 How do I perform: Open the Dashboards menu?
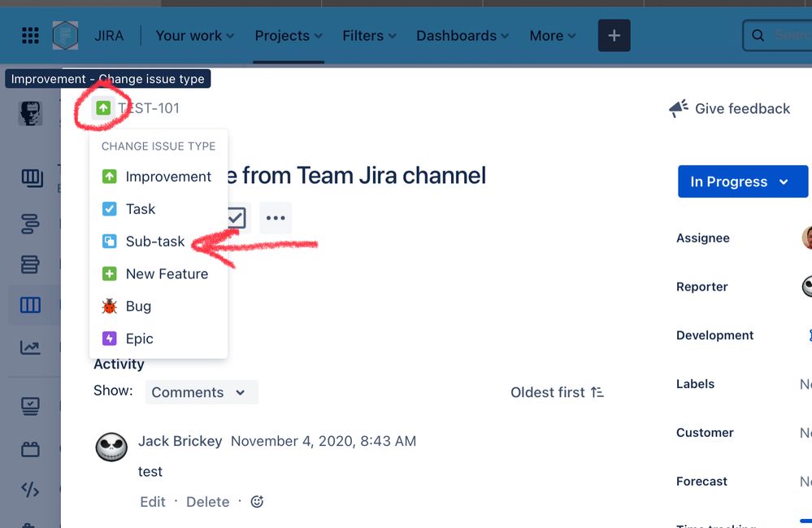pyautogui.click(x=462, y=36)
